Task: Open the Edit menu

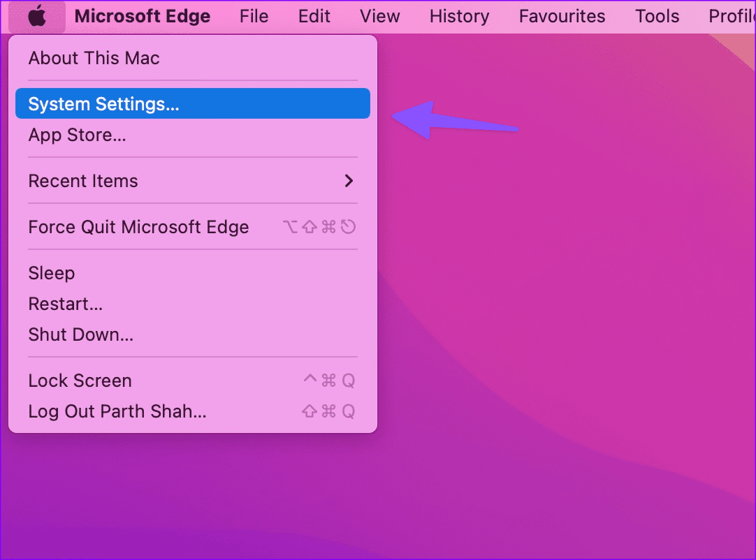Action: (314, 16)
